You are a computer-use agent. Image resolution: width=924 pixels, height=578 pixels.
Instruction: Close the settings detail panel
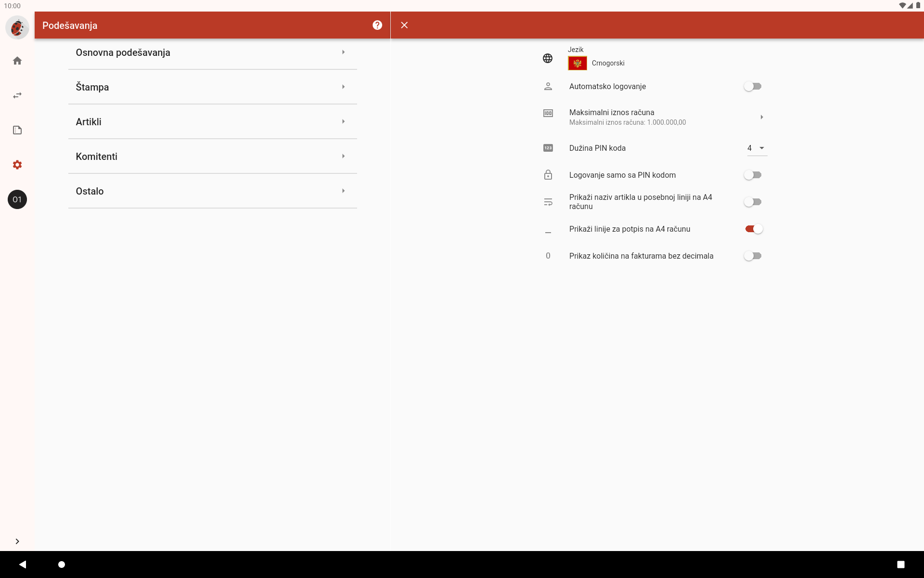[x=404, y=25]
